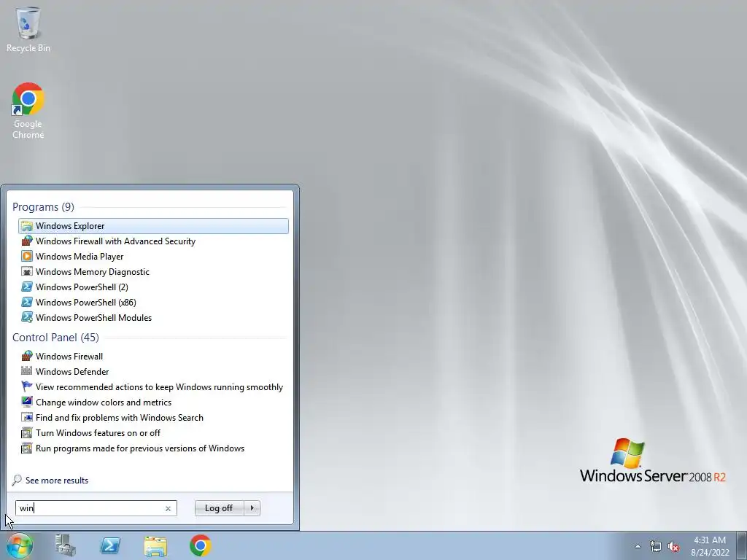Screen dimensions: 747x560
Task: Click the Windows Defender castle icon
Action: tap(27, 371)
